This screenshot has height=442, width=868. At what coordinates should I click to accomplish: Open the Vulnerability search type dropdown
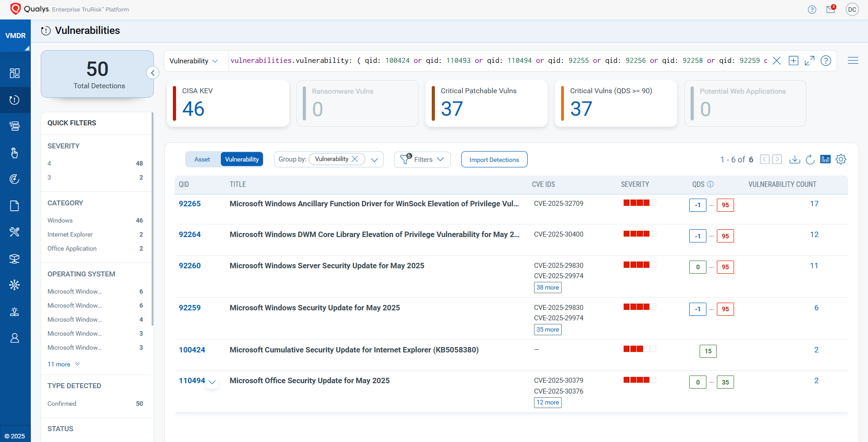click(194, 61)
